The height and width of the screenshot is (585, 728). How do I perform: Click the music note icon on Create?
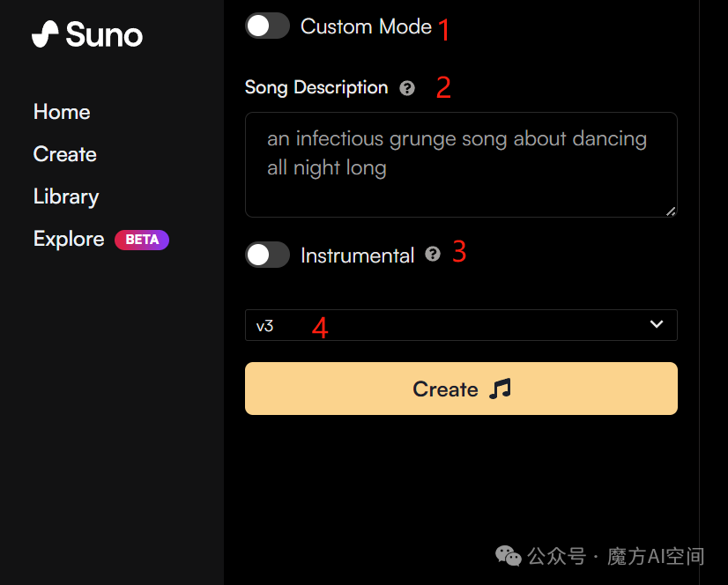point(500,389)
